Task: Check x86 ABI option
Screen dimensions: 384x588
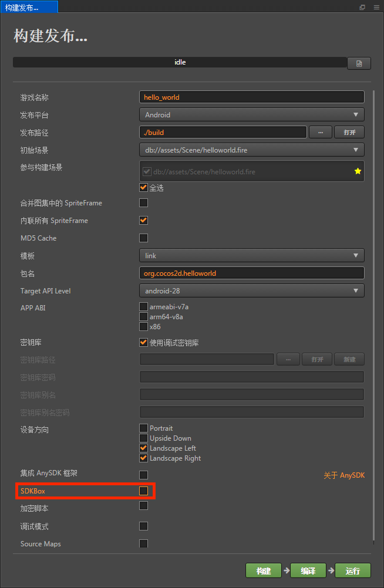Action: tap(143, 327)
